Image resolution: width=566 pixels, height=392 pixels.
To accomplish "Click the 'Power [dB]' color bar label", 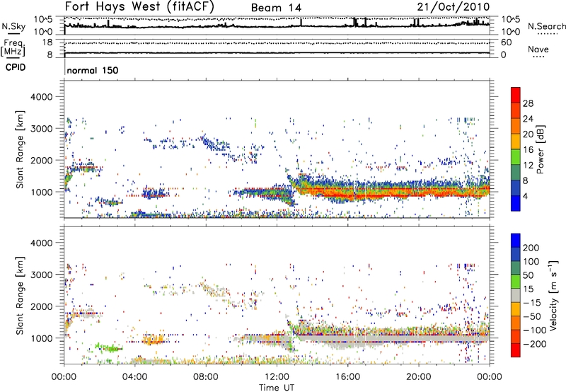I will (x=540, y=149).
